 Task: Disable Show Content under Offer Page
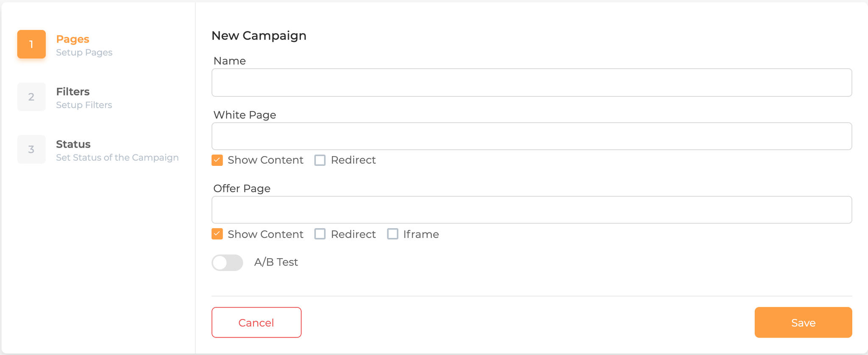coord(217,234)
